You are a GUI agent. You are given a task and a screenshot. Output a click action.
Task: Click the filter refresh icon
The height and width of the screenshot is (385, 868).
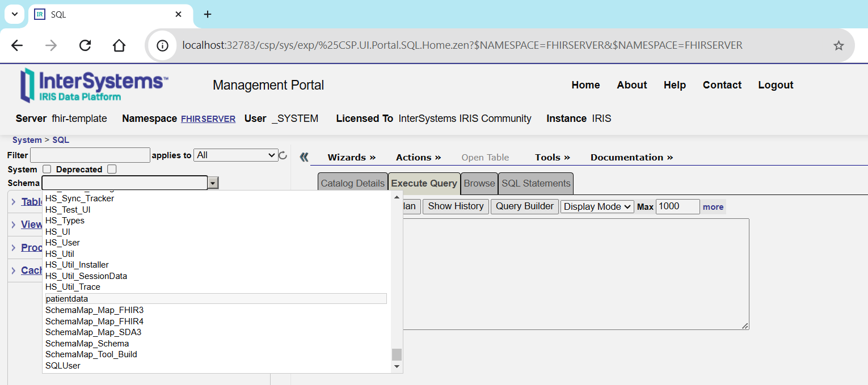283,155
